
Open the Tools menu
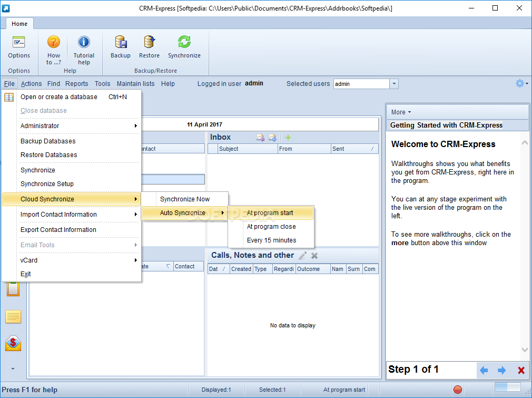pos(103,83)
